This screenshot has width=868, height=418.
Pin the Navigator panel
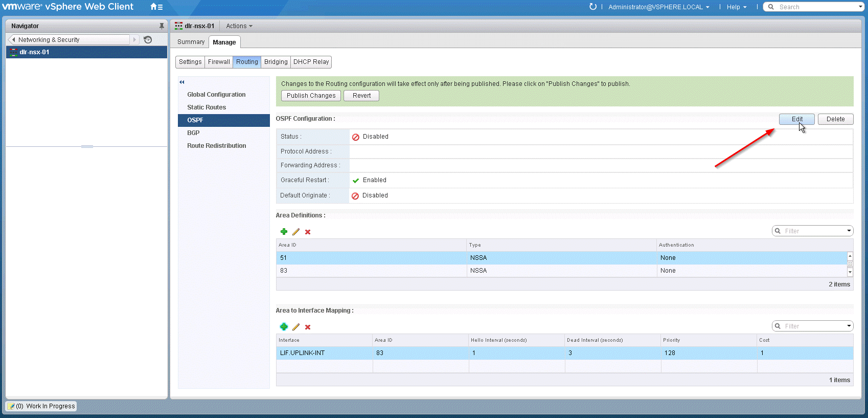tap(162, 26)
